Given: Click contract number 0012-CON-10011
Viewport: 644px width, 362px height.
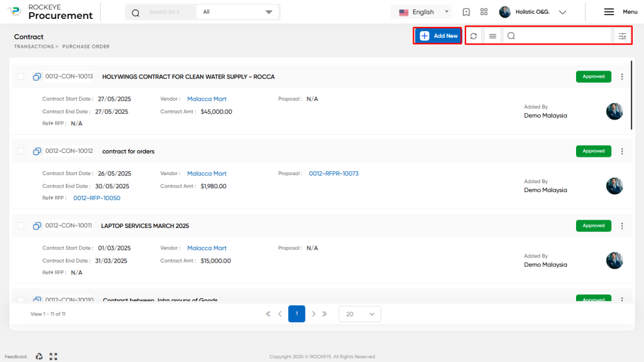Looking at the screenshot, I should [69, 225].
